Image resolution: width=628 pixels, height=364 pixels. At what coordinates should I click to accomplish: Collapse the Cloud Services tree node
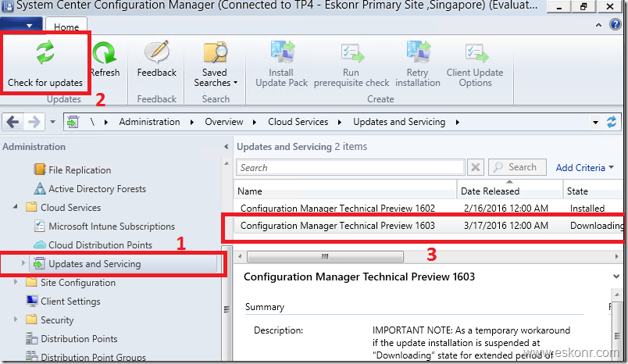(x=17, y=208)
